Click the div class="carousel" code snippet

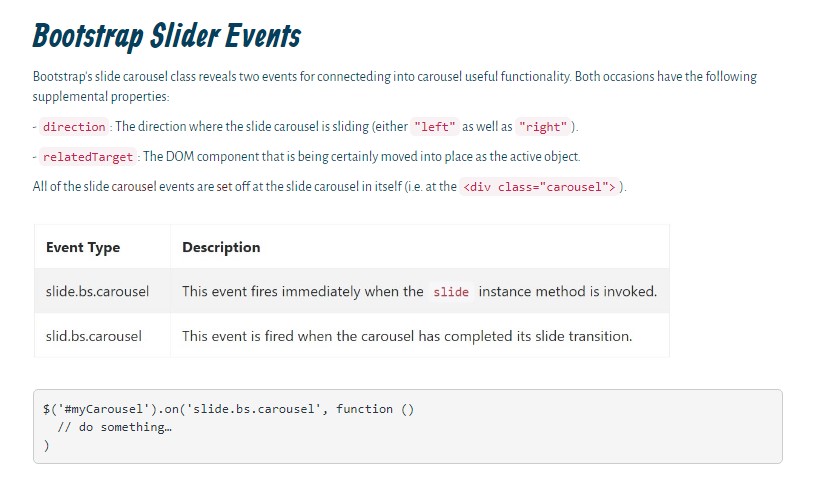point(539,187)
